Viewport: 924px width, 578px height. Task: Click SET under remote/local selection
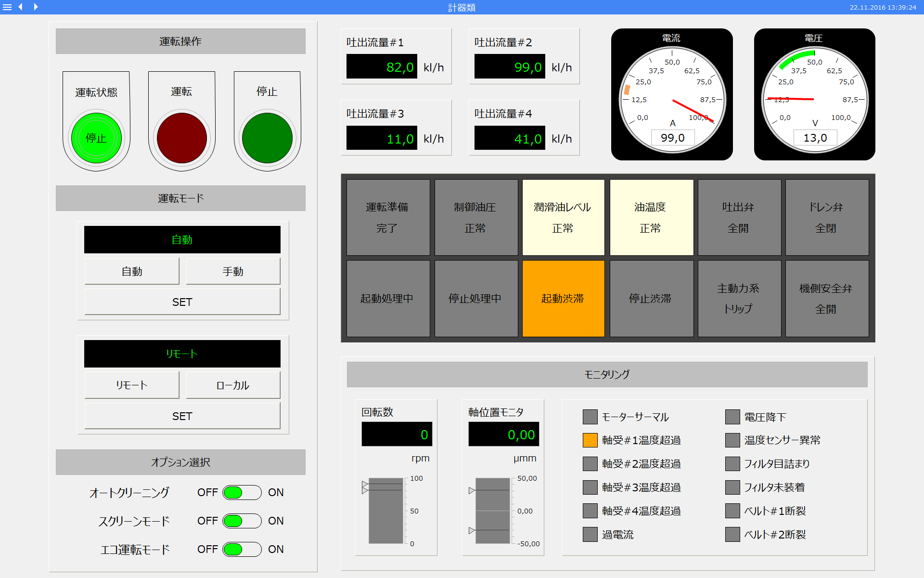(x=182, y=416)
